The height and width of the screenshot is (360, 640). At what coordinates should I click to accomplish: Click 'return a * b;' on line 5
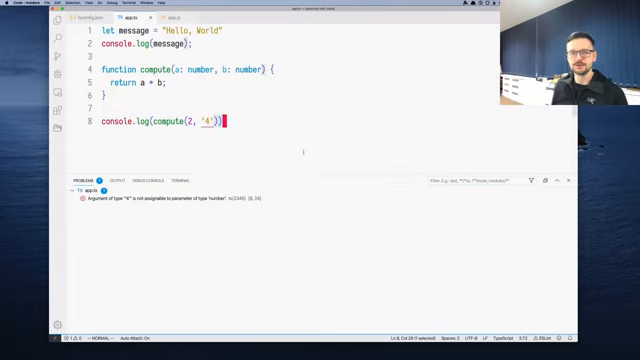[x=138, y=83]
